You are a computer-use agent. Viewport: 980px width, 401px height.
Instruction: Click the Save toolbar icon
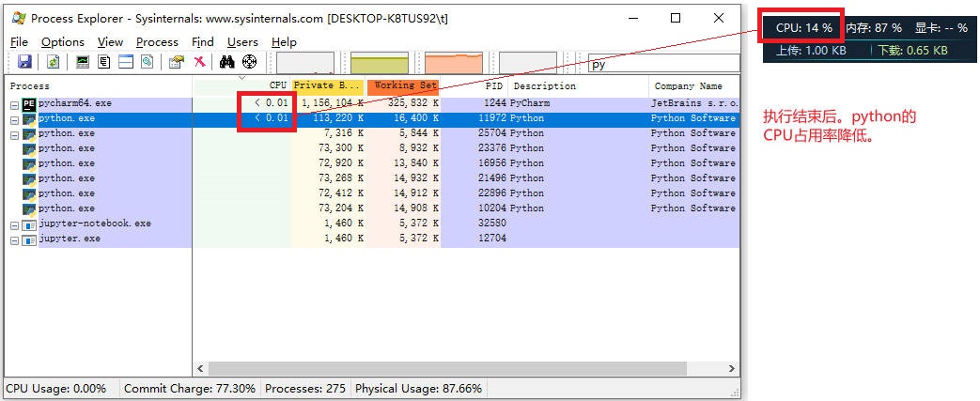24,62
